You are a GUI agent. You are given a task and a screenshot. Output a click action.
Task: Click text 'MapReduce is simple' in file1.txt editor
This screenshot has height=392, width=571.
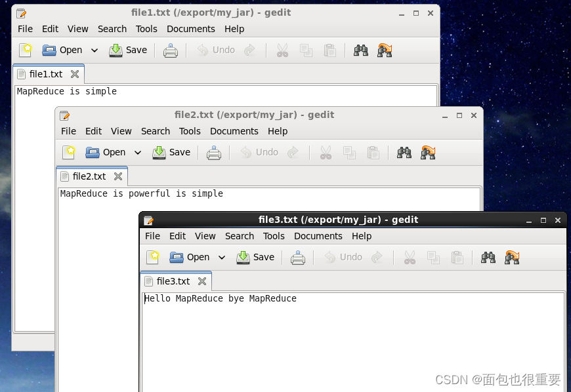(67, 91)
